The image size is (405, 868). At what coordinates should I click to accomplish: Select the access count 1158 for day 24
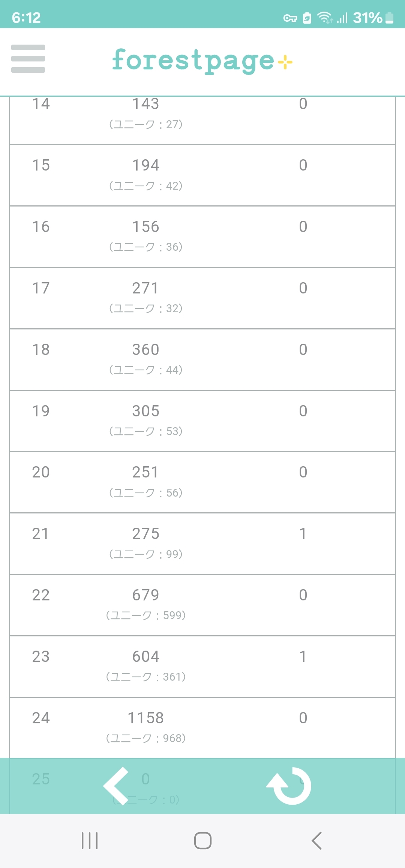point(146,718)
